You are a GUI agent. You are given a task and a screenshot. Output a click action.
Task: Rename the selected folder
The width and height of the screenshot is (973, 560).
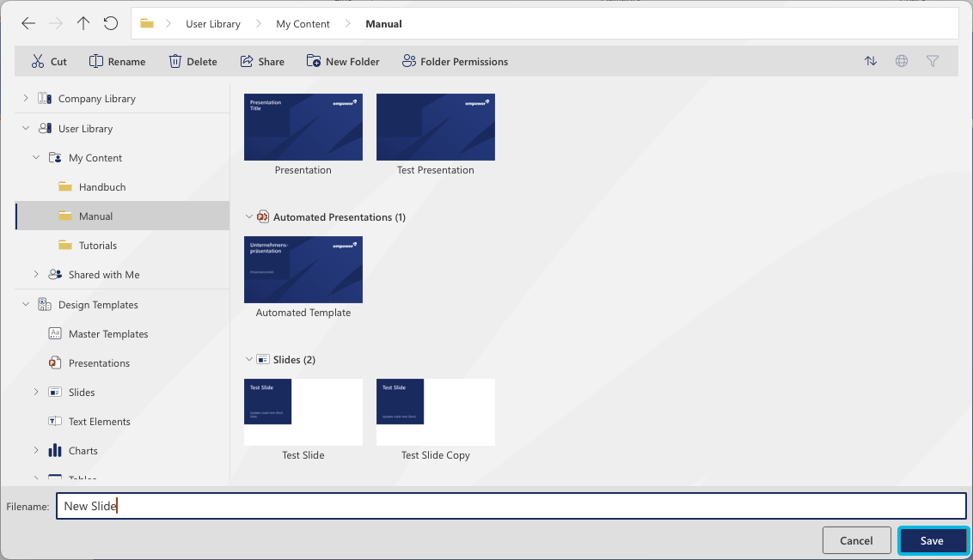(x=117, y=61)
